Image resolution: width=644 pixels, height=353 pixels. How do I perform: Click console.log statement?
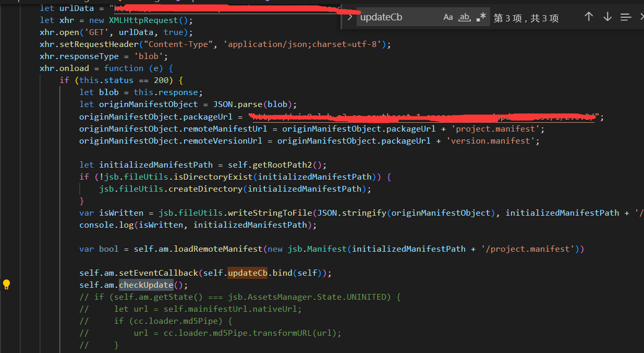pos(198,225)
